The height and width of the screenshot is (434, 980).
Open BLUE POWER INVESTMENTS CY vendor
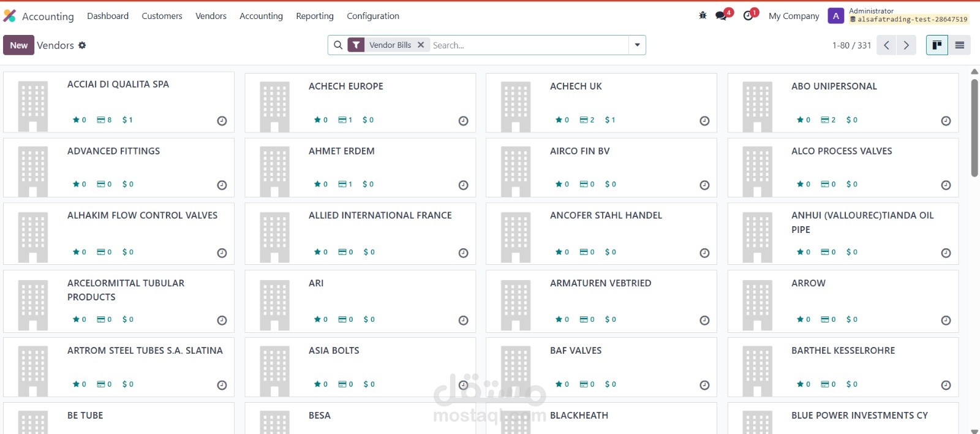pyautogui.click(x=843, y=418)
